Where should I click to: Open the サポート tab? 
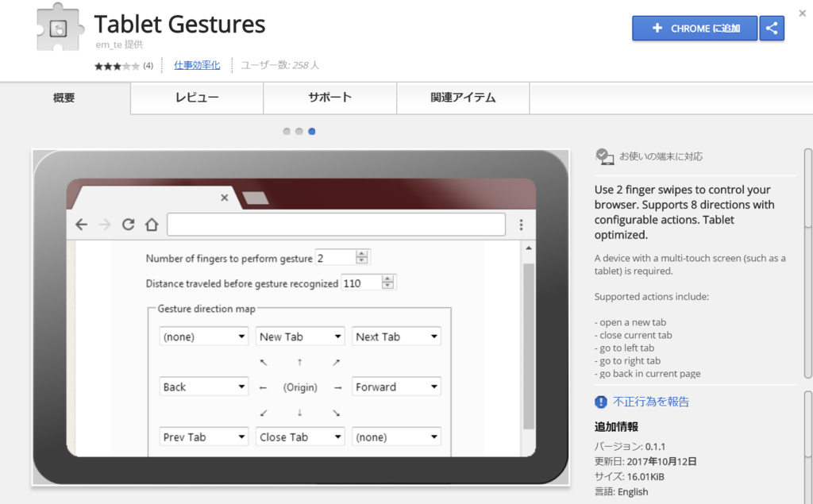(x=329, y=98)
